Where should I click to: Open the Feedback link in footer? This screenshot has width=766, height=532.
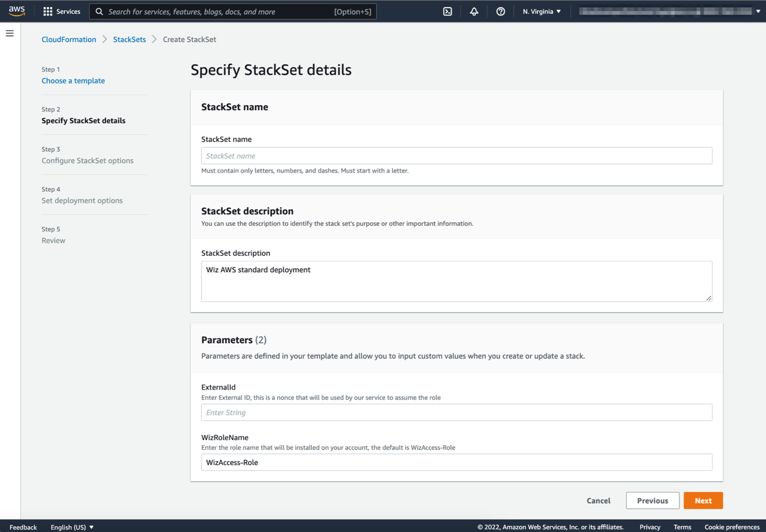23,527
